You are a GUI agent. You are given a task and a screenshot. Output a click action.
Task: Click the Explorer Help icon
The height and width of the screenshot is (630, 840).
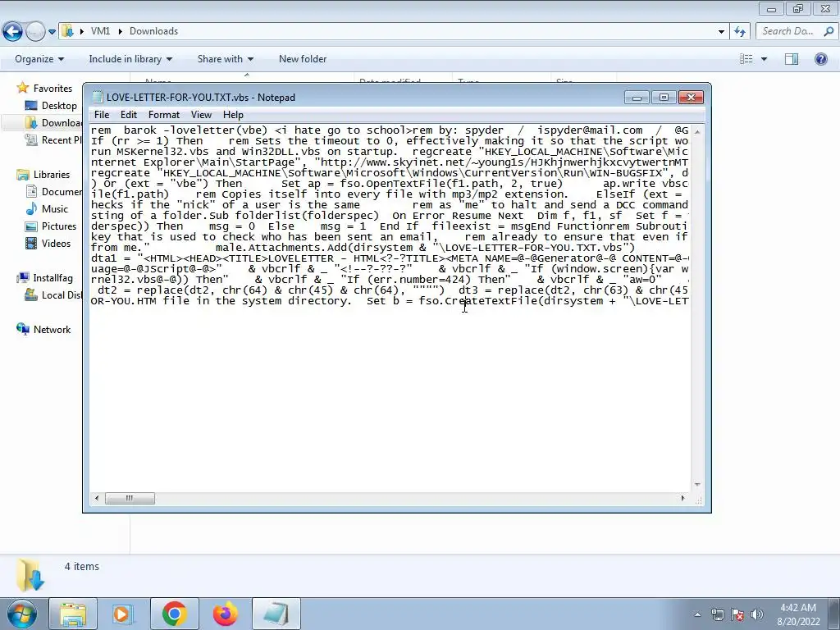[820, 59]
